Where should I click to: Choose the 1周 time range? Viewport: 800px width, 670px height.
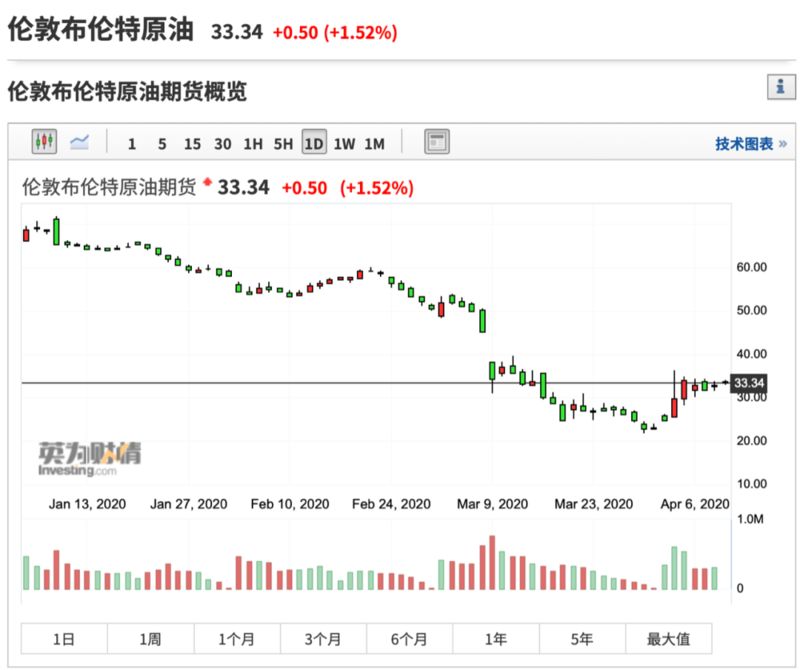[x=151, y=638]
